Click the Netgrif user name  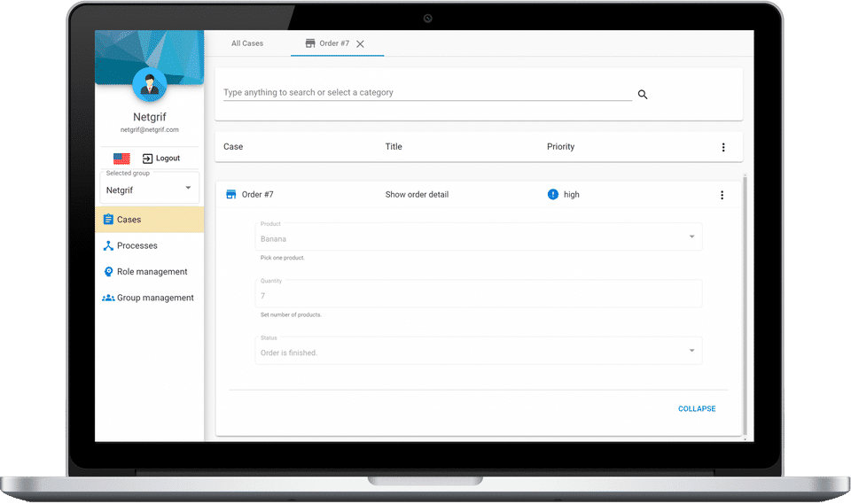click(150, 117)
